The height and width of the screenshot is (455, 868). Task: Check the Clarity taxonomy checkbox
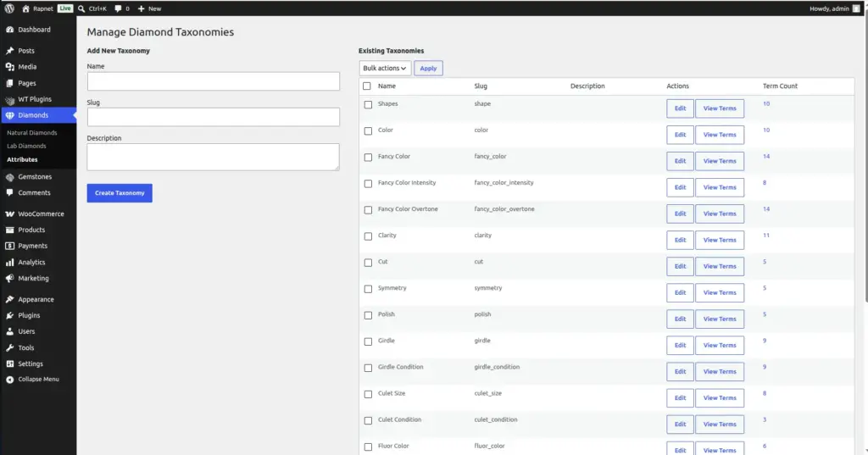tap(368, 236)
